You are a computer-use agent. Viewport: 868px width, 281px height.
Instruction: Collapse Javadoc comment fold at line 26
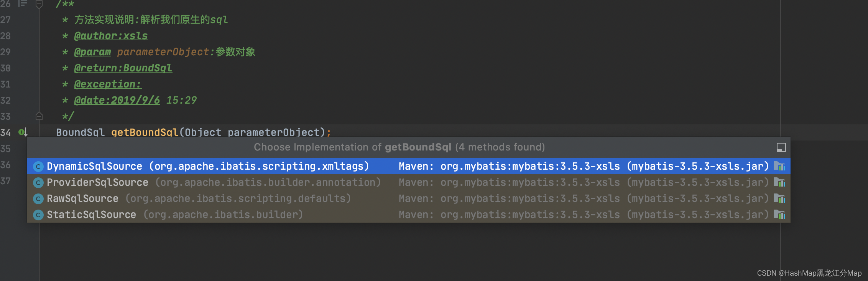pos(39,4)
